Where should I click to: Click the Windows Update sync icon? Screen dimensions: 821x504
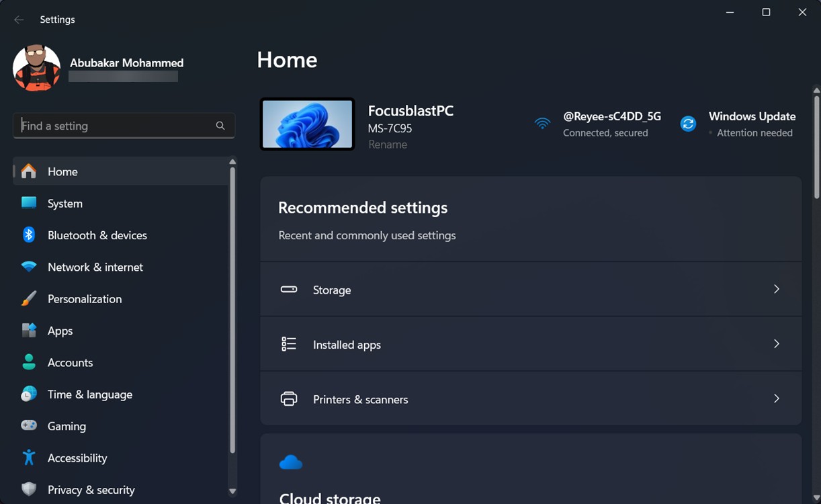688,124
